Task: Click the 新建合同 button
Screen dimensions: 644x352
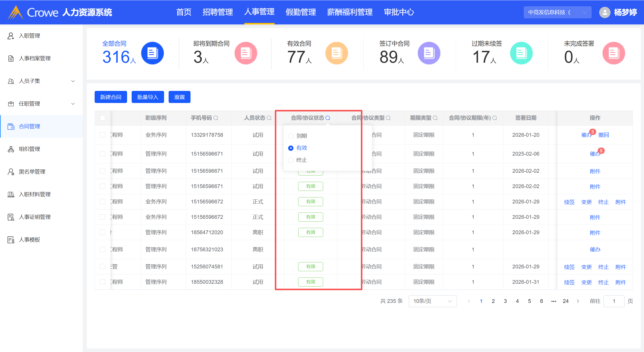Action: 111,97
